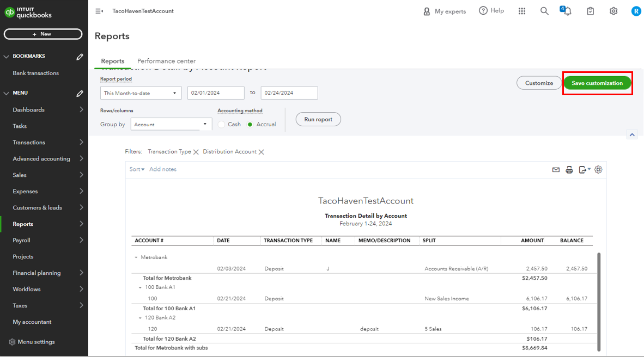Click the Customize button
The width and height of the screenshot is (644, 357).
539,83
